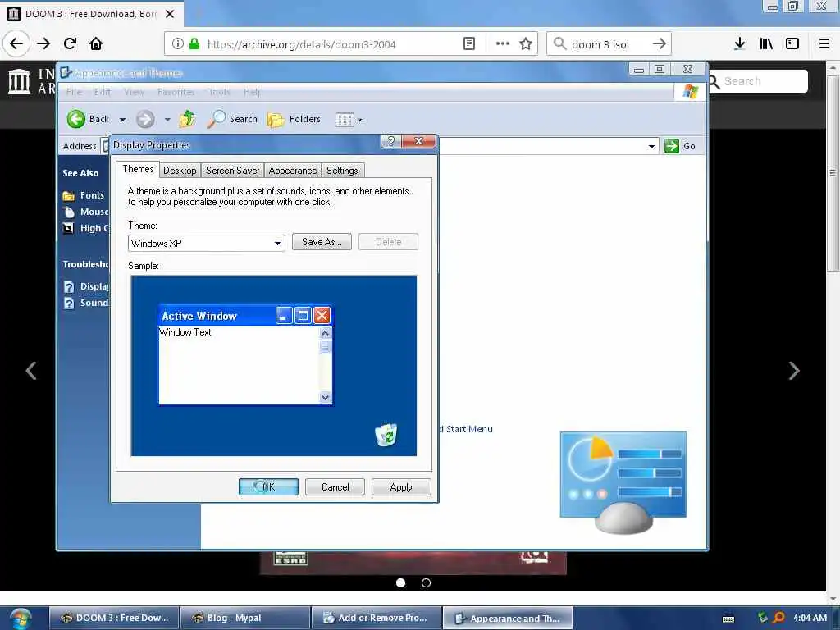The width and height of the screenshot is (840, 630).
Task: Switch to the Screen Saver tab
Action: pyautogui.click(x=232, y=171)
